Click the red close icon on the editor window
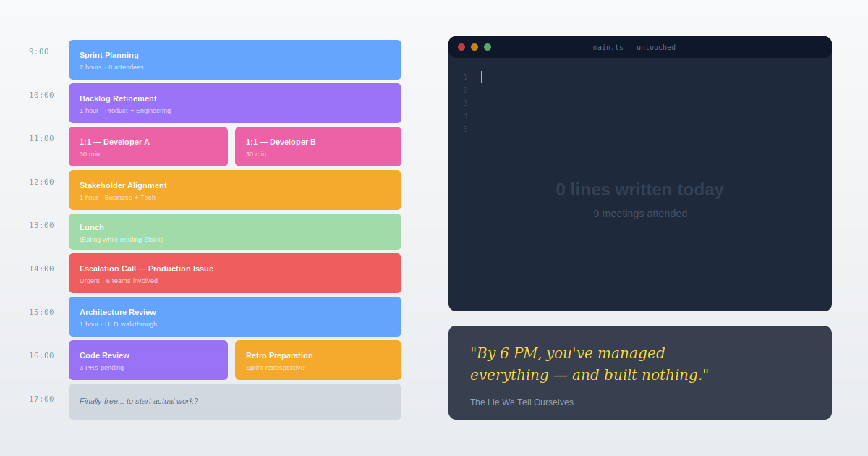The height and width of the screenshot is (456, 868). (x=461, y=46)
